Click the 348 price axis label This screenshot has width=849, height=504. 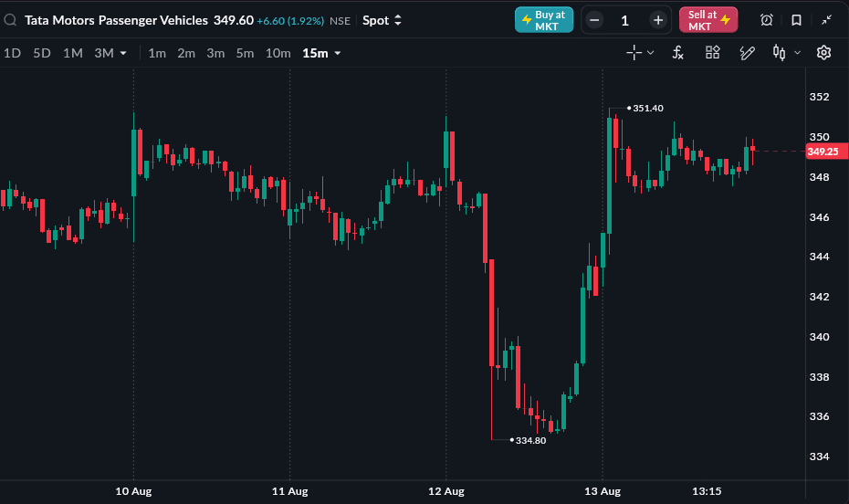click(x=819, y=177)
